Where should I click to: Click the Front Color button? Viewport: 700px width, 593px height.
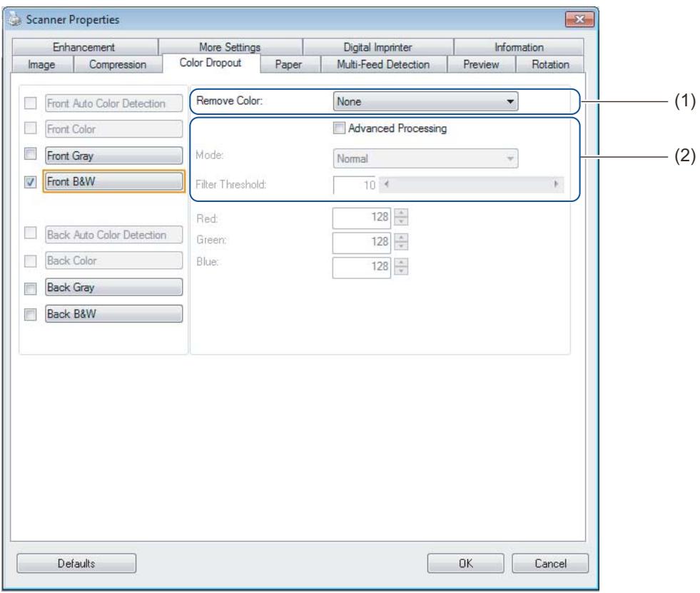coord(114,129)
